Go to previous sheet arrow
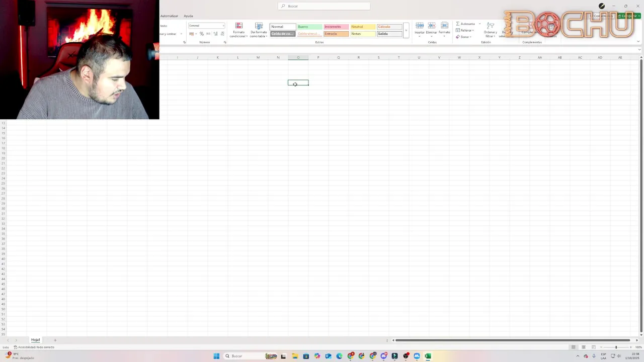This screenshot has height=362, width=644. tap(8, 340)
